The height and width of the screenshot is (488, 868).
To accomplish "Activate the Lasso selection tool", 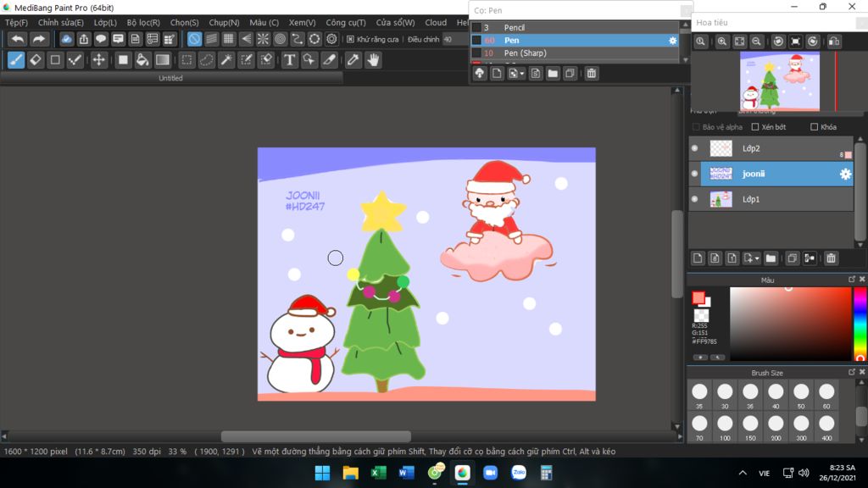I will point(207,60).
